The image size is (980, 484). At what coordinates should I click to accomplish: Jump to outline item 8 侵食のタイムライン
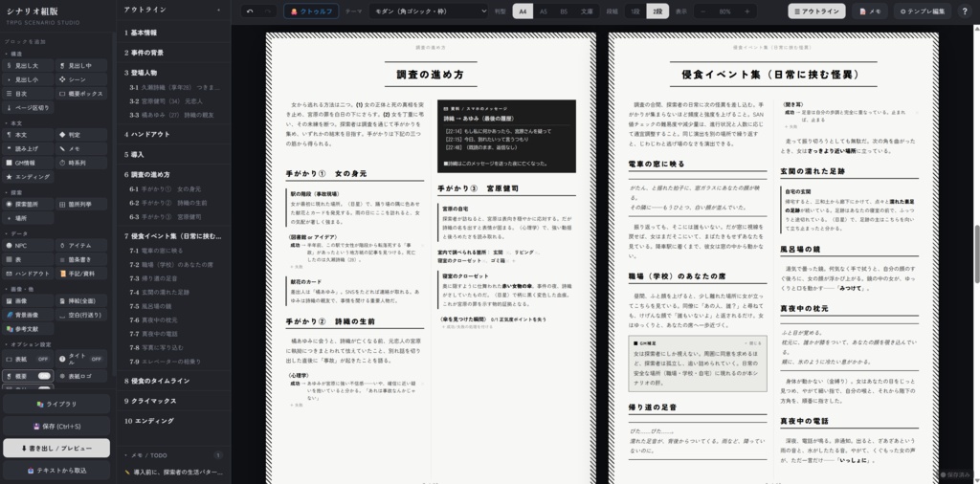173,381
